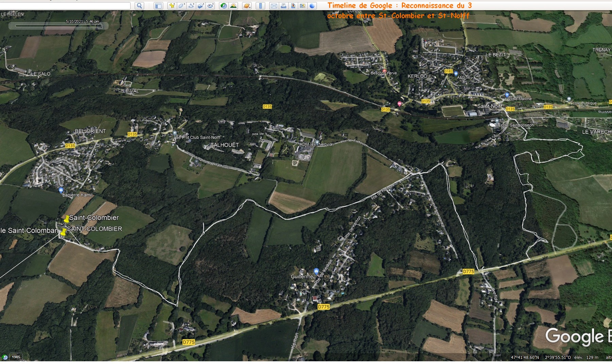
Task: Click the blue Google Earth globe icon
Action: point(312,5)
